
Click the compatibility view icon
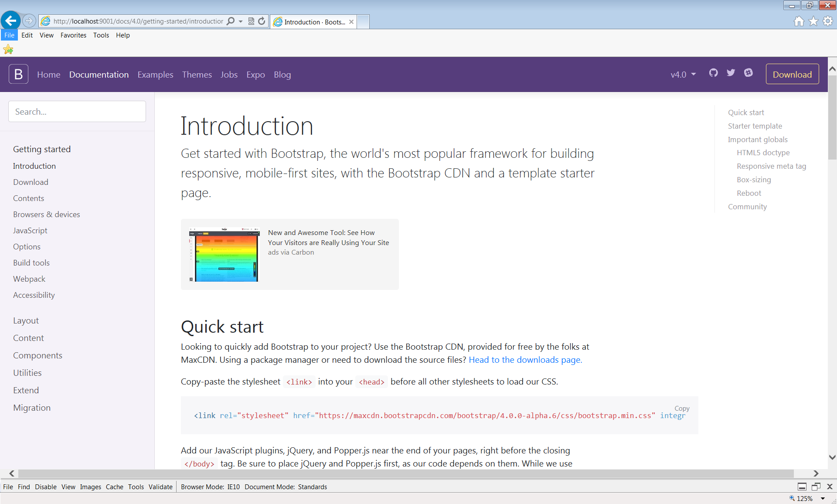[x=251, y=21]
